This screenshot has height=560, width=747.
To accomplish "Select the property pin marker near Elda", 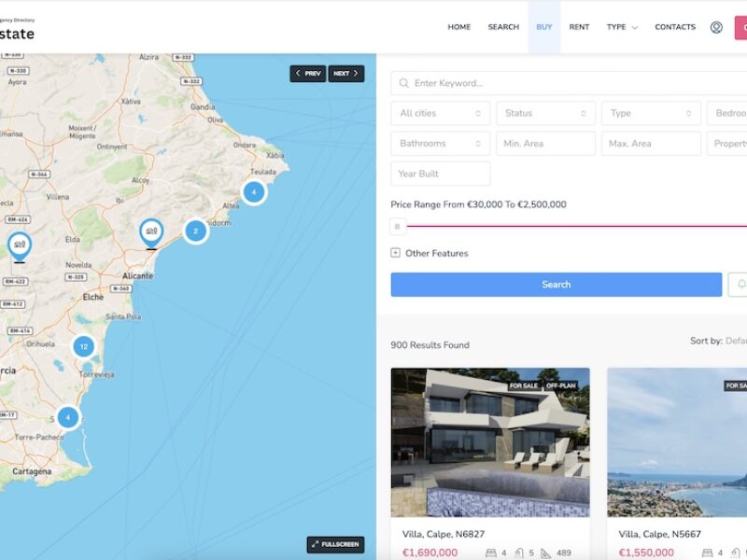I will click(20, 245).
